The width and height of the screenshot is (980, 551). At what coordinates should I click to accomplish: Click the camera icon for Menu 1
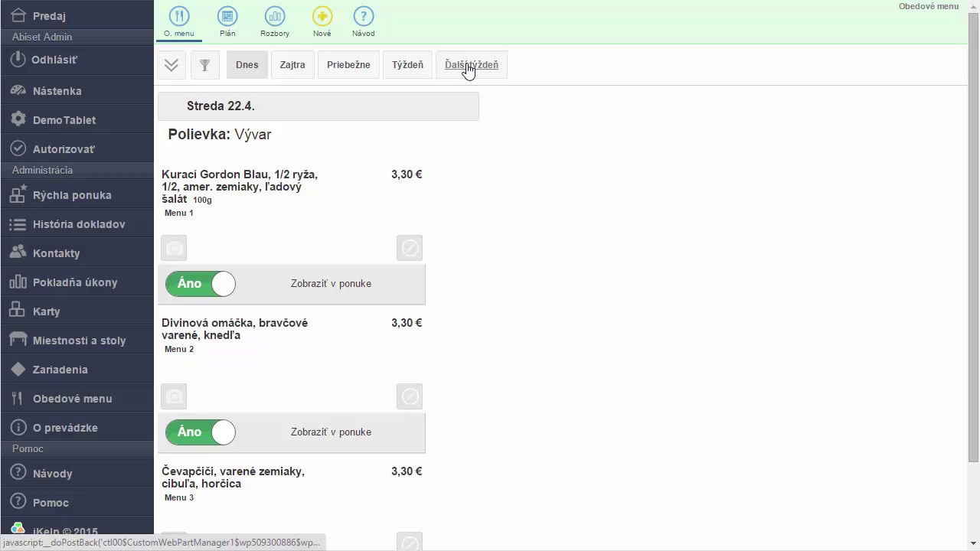174,248
